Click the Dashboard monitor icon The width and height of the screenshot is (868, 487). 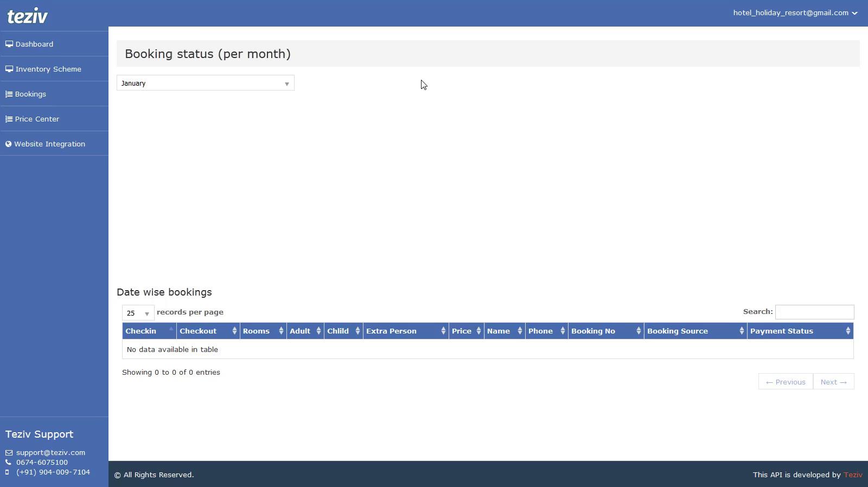click(9, 44)
